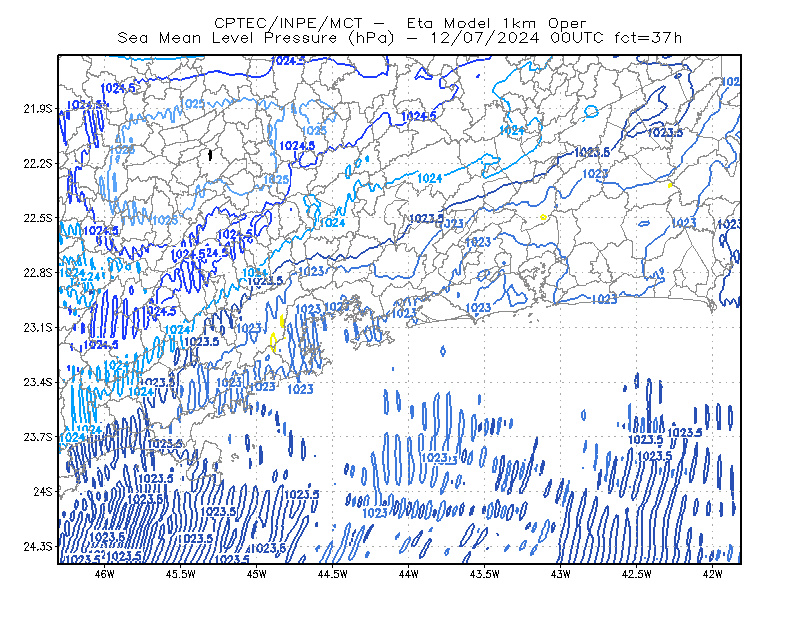Click the 42W longitude axis label
Screen dimensions: 800x618
712,574
